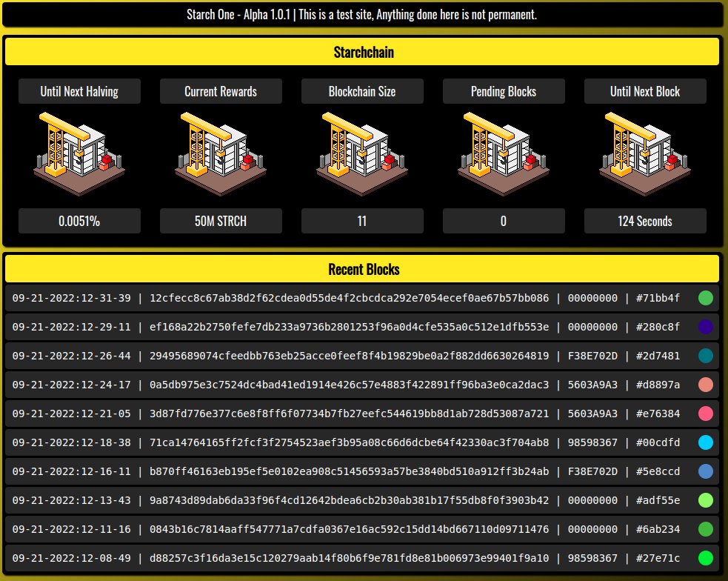Screen dimensions: 728x581
Task: Click timestamp 09-21-2022:12-08-49
Action: pos(72,558)
